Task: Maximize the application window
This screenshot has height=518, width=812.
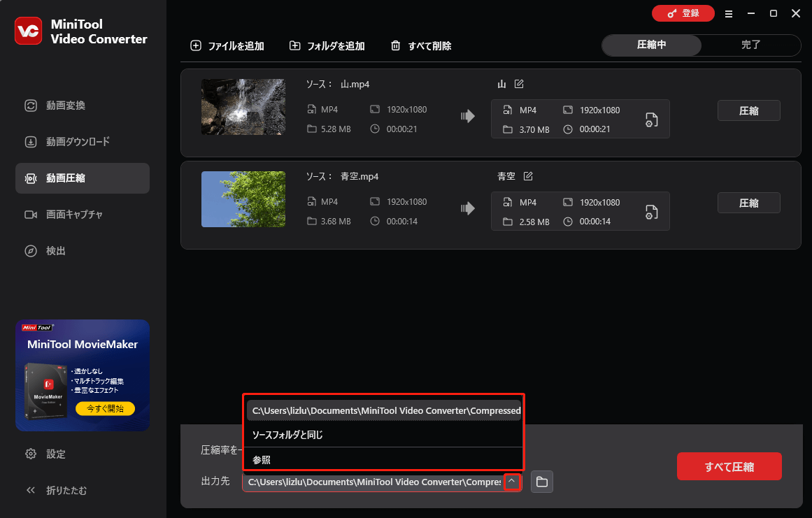Action: tap(773, 13)
